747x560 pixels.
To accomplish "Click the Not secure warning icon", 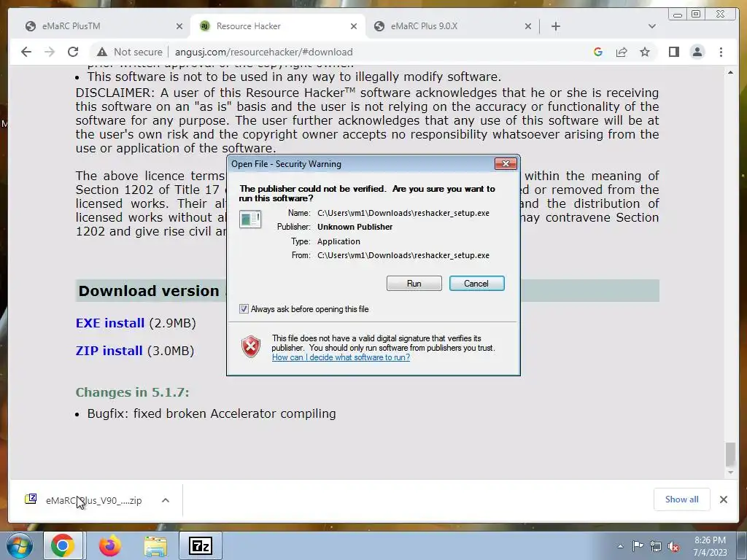I will [x=102, y=52].
